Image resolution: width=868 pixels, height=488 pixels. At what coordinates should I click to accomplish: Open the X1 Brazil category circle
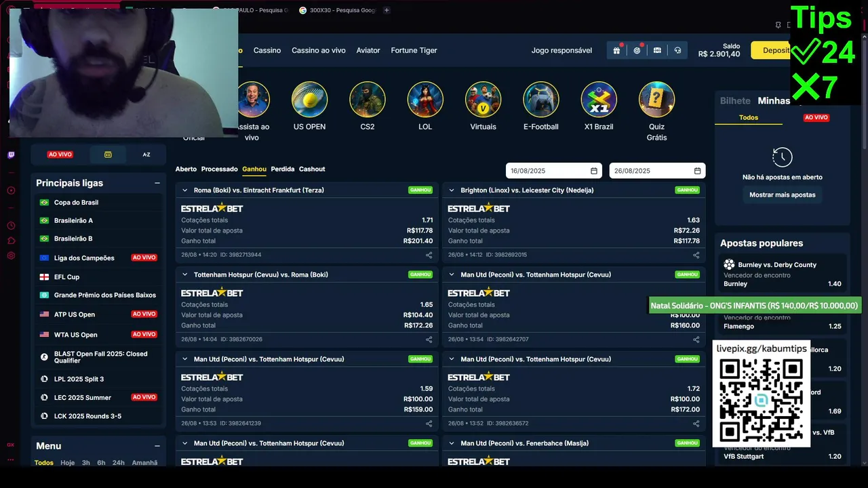599,100
